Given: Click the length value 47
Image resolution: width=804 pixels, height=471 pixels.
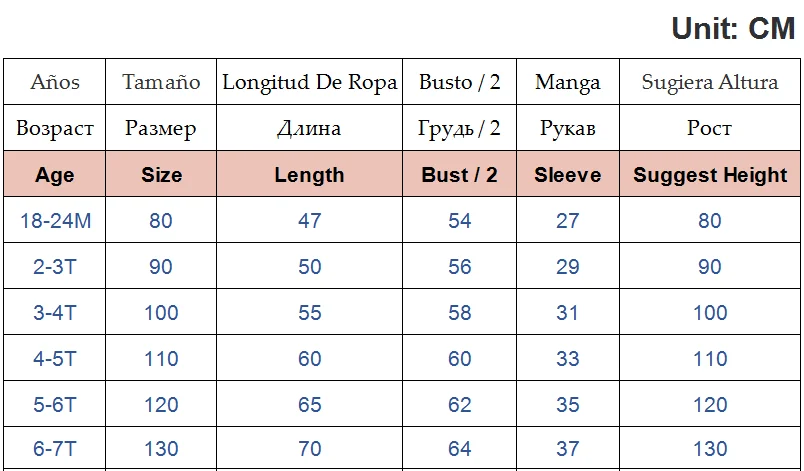Looking at the screenshot, I should (x=309, y=220).
